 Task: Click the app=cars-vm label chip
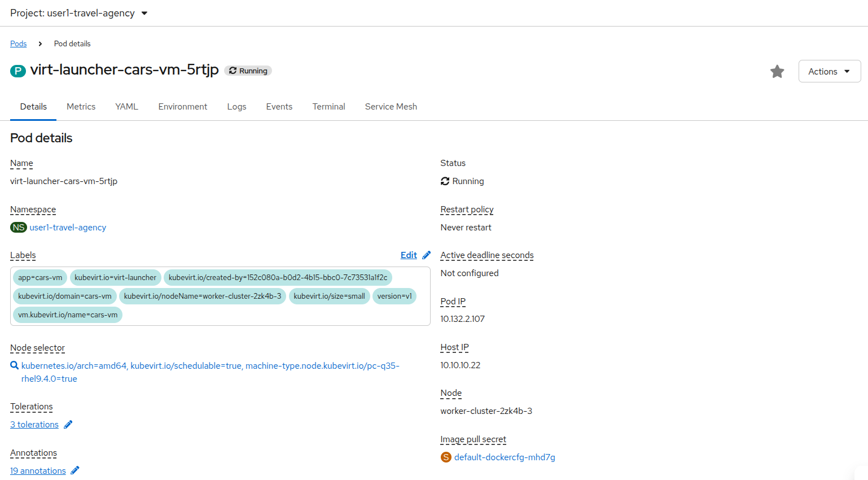40,278
